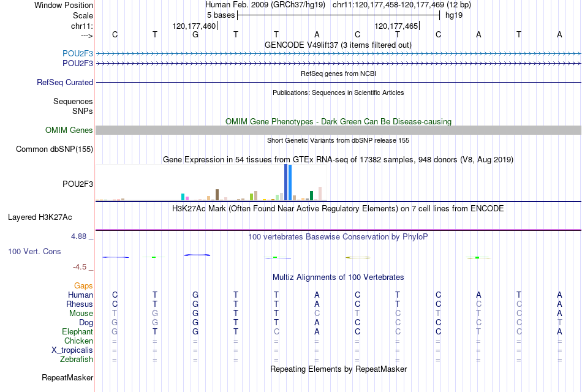This screenshot has height=392, width=582.
Task: Click the olive PhyloP conservation bar
Action: pos(358,257)
